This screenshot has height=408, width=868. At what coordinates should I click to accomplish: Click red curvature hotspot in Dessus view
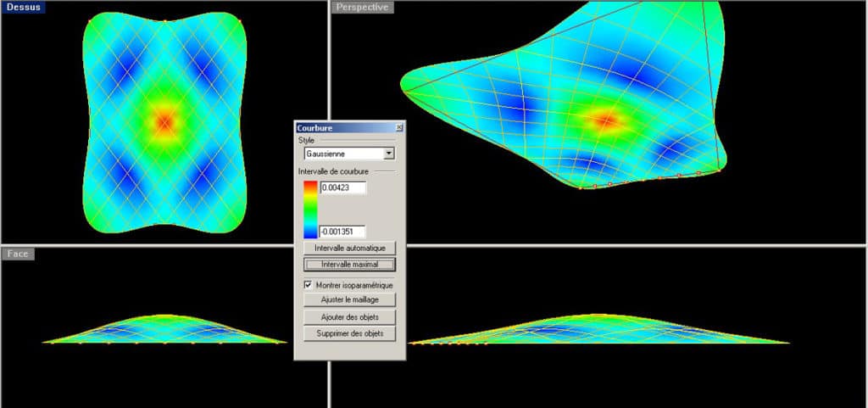164,122
